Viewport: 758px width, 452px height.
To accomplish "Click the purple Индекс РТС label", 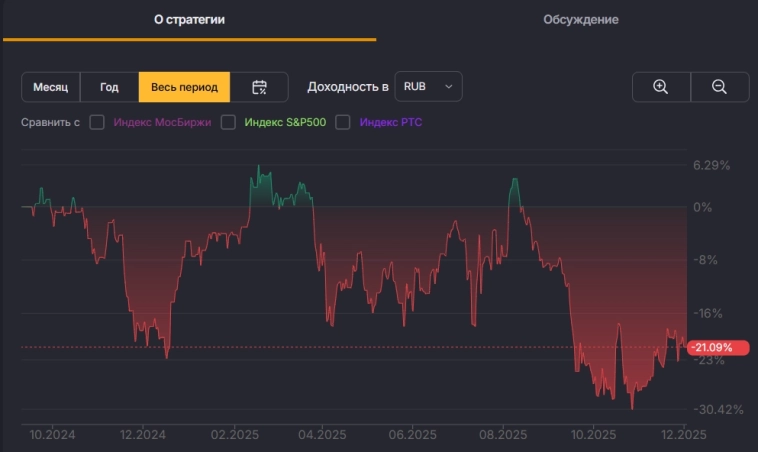I will coord(393,122).
